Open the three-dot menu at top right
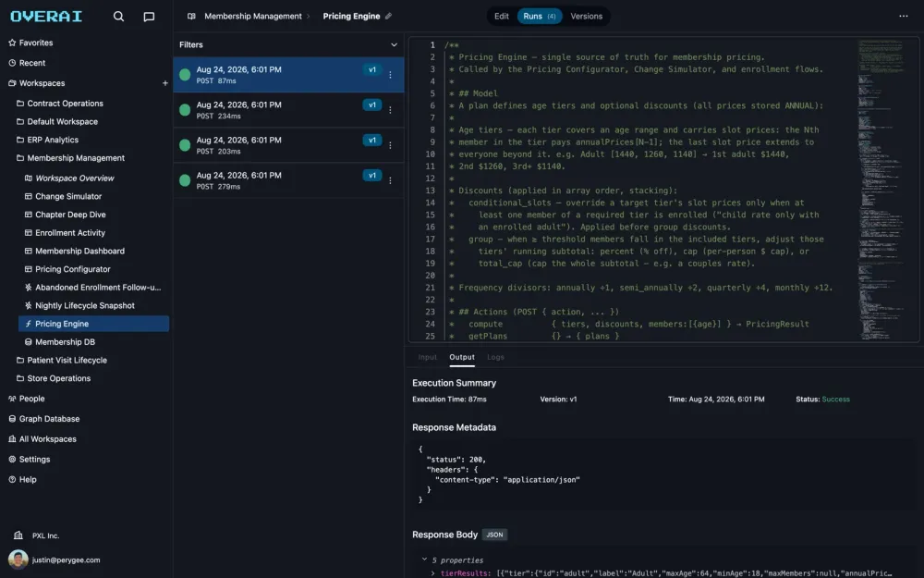 click(904, 16)
